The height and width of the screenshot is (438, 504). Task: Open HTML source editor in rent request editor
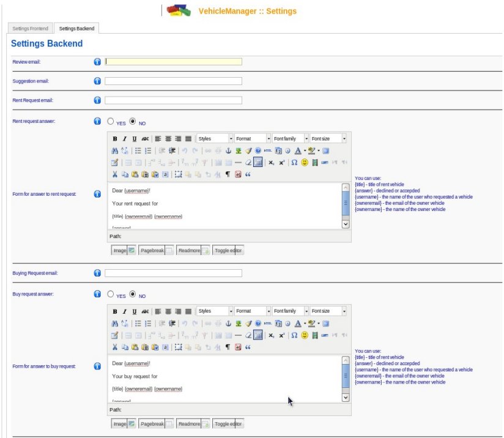click(268, 150)
